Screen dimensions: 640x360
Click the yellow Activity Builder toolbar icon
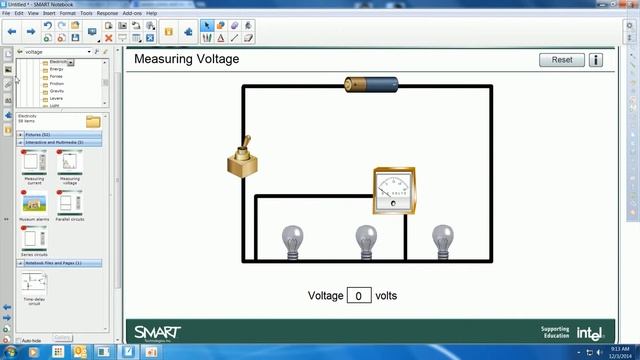pos(169,32)
